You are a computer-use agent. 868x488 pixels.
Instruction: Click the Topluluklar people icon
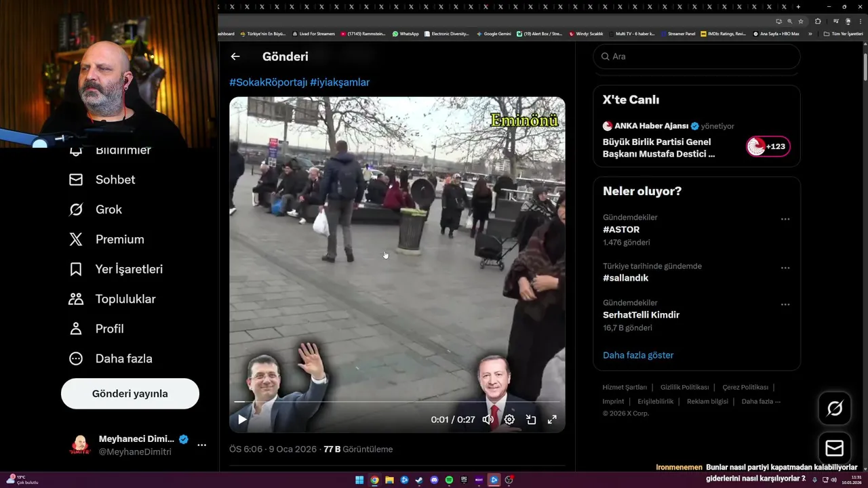[76, 299]
